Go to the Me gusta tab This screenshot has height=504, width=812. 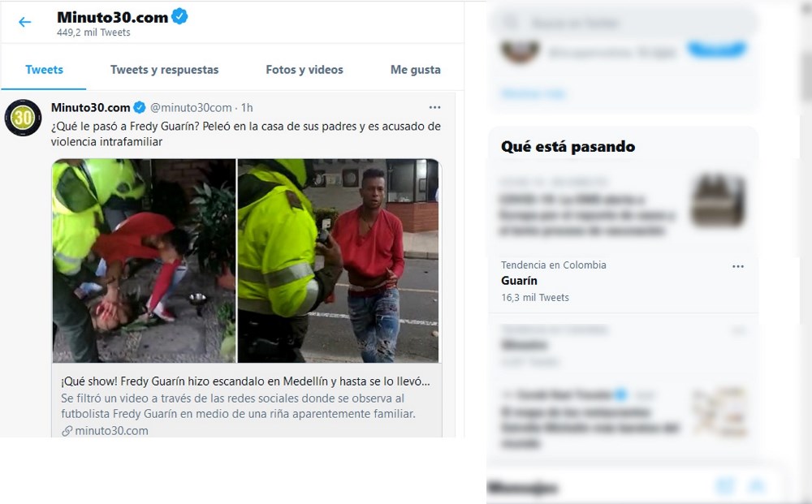(x=415, y=70)
